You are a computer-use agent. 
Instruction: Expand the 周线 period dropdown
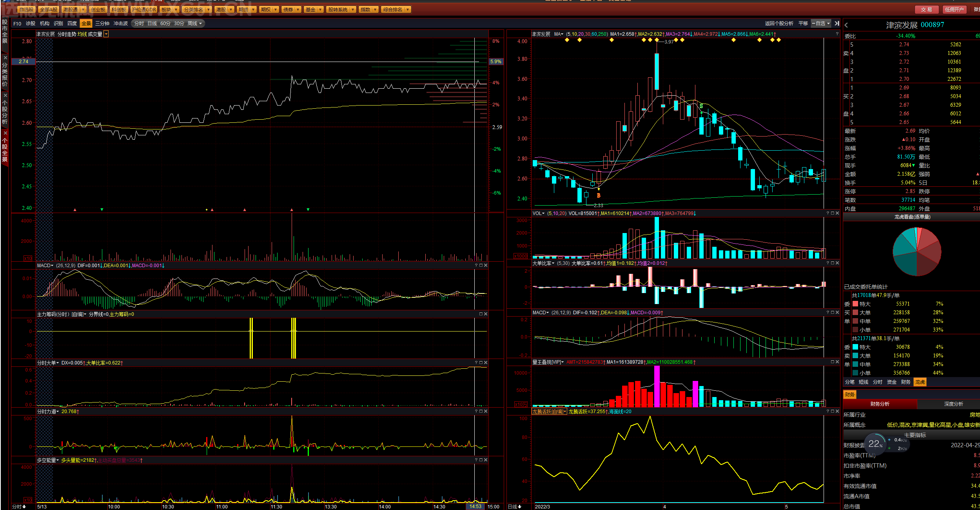click(x=200, y=24)
